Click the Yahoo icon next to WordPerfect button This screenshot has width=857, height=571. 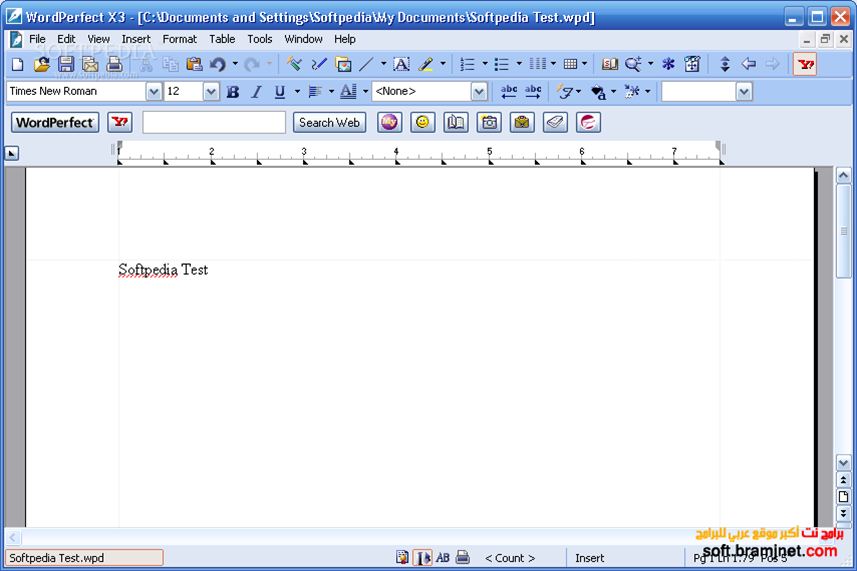coord(120,122)
